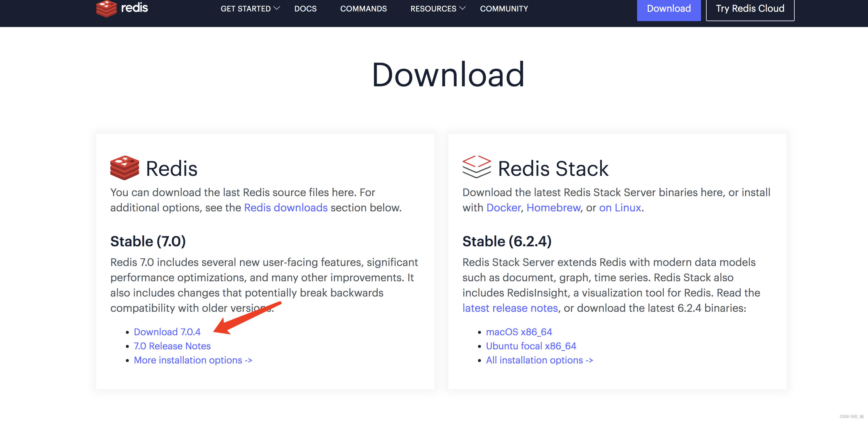
Task: Open All installation options link
Action: [539, 360]
